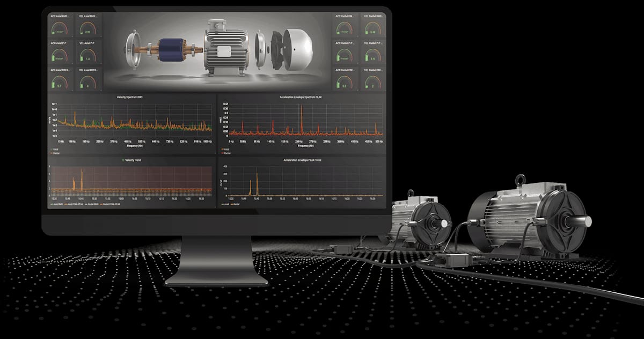Click the ACC Radial RMS panel title
644x339 pixels.
click(x=345, y=16)
